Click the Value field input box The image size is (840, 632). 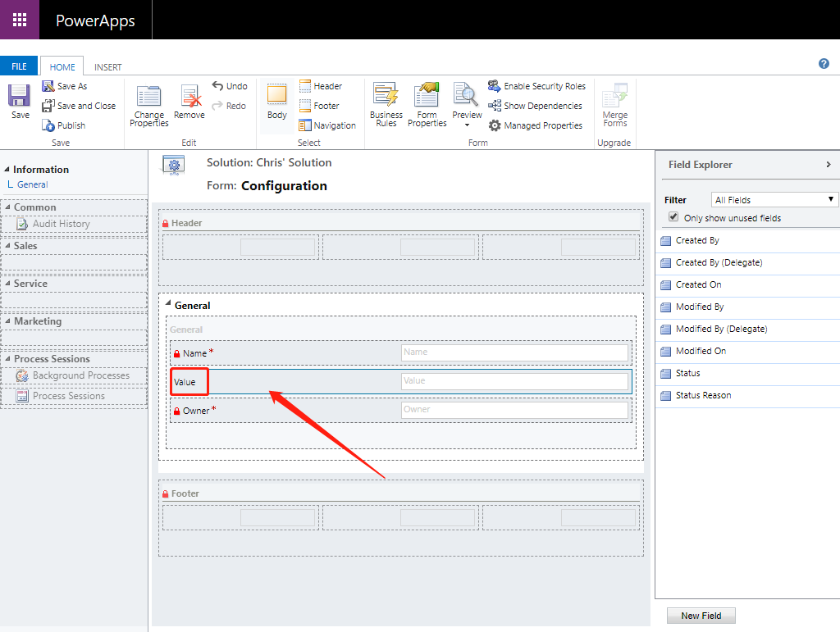[x=514, y=381]
